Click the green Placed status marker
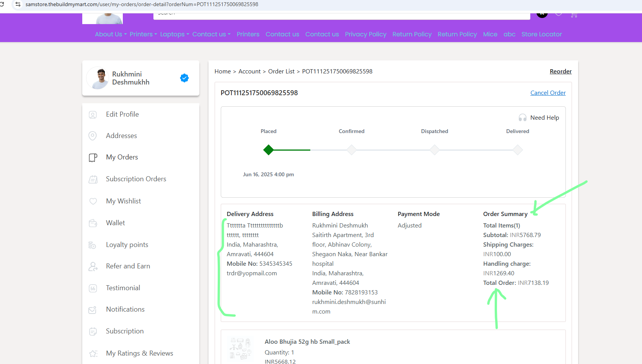 (269, 150)
